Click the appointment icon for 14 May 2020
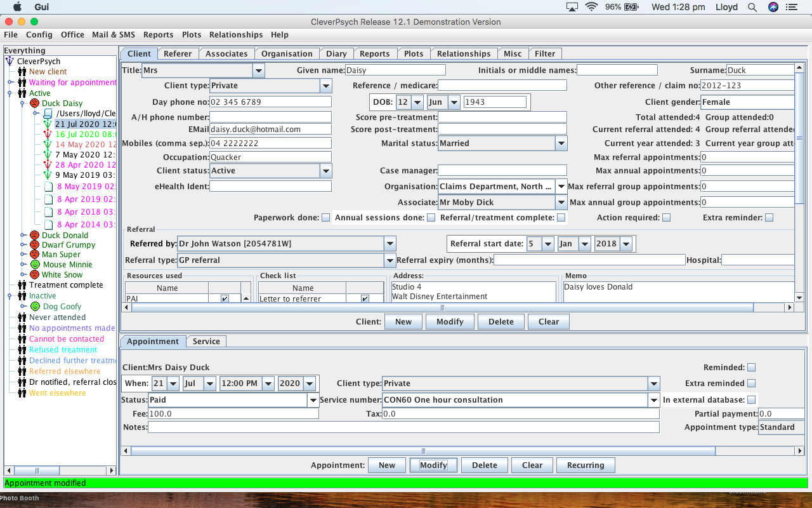 48,144
